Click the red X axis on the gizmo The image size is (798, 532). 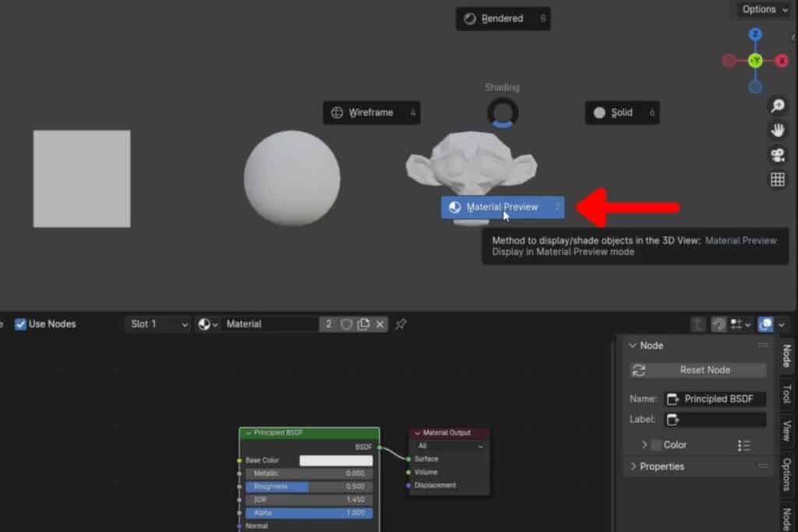pyautogui.click(x=781, y=61)
